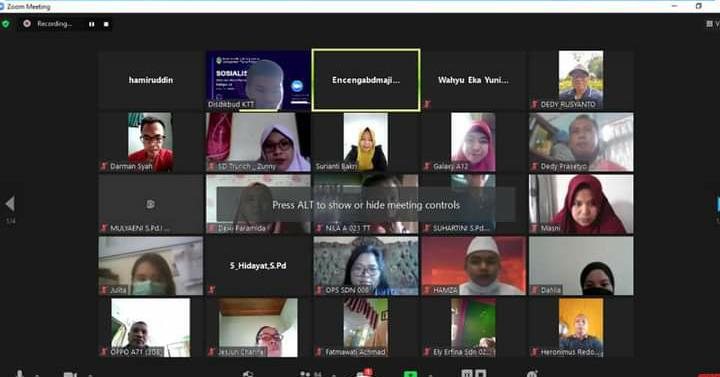Click Masni's video thumbnail
This screenshot has height=377, width=720.
click(x=581, y=204)
